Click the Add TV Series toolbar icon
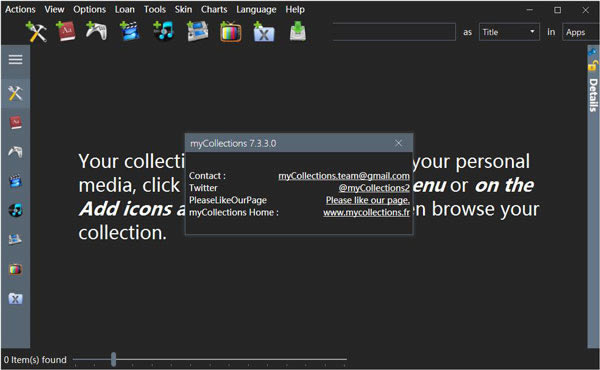600x370 pixels. pos(231,31)
